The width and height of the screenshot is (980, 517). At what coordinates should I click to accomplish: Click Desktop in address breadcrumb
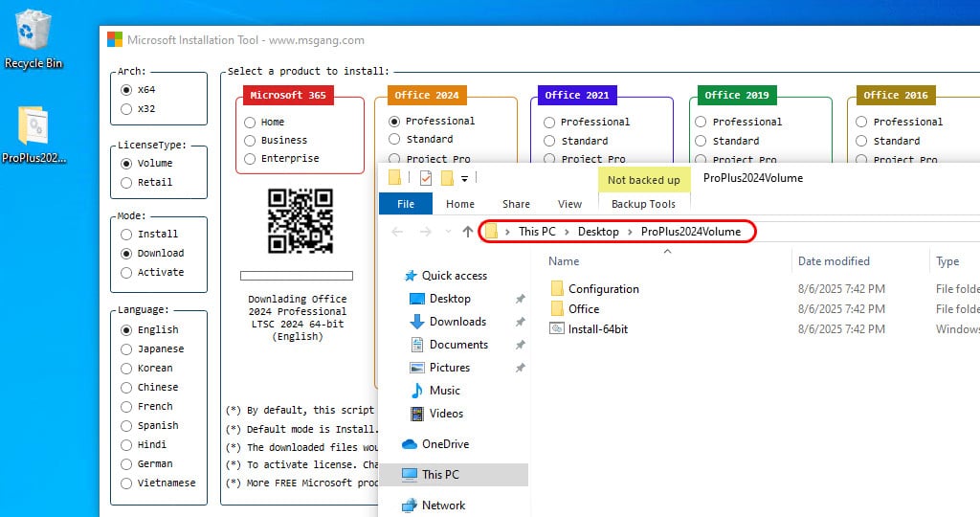coord(598,232)
